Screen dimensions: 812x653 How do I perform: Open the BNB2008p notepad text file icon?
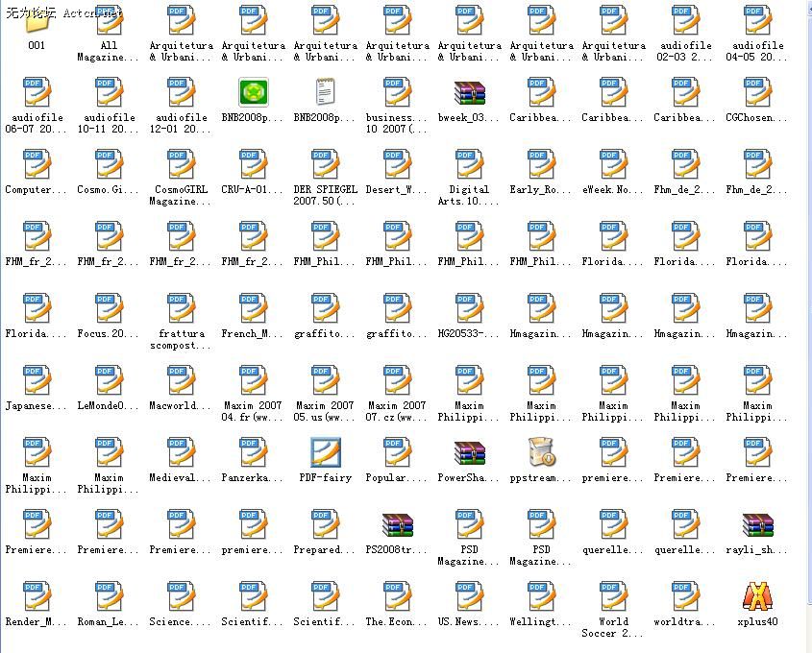(325, 91)
